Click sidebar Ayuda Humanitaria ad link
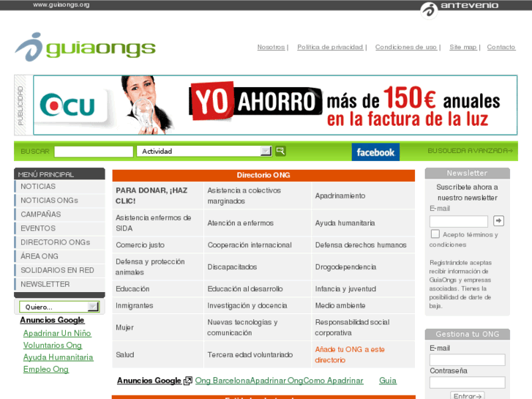Viewport: 532px width, 399px height. pos(58,357)
